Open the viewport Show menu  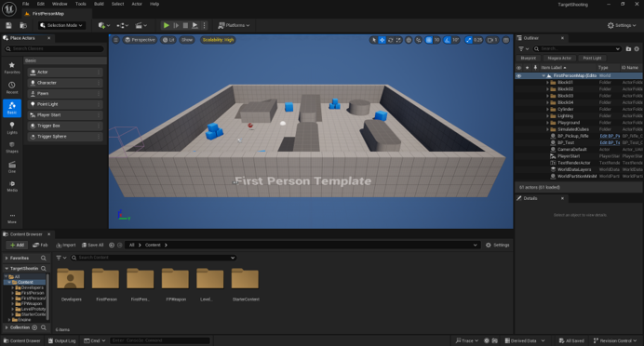click(187, 40)
